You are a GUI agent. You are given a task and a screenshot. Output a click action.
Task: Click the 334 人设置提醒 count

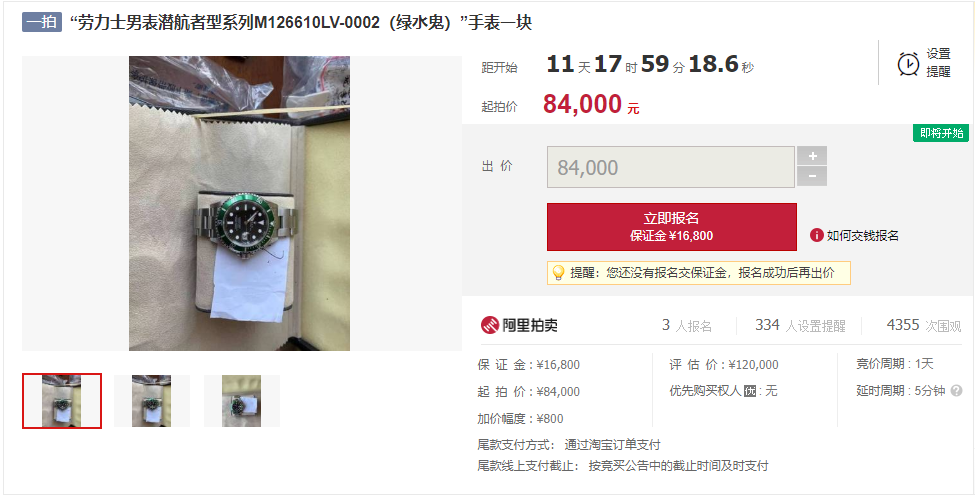pos(800,326)
